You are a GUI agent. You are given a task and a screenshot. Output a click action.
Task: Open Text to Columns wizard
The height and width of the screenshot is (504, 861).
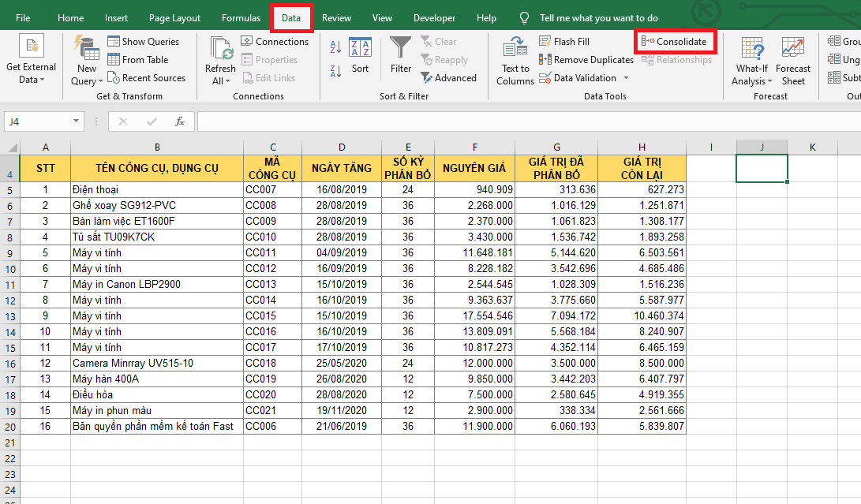515,49
